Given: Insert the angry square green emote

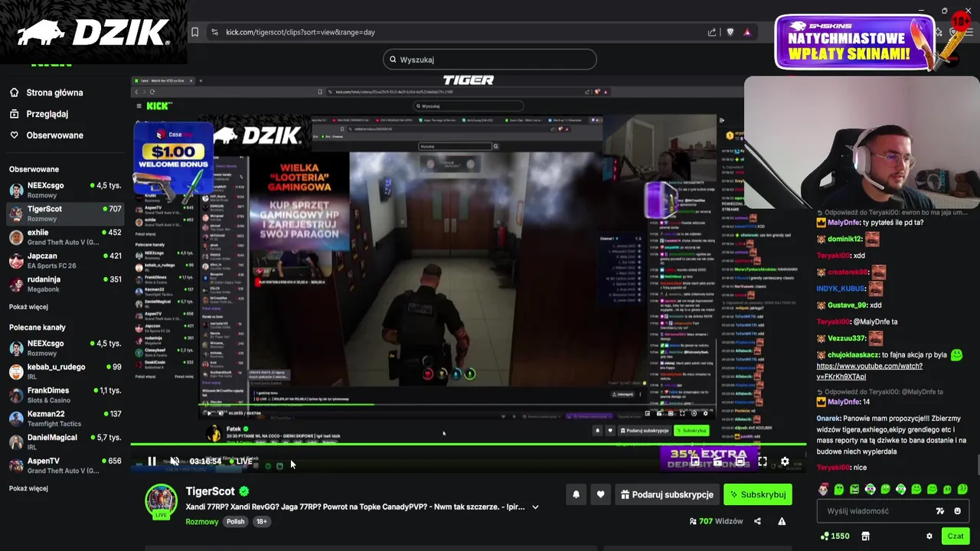Looking at the screenshot, I should (x=854, y=489).
